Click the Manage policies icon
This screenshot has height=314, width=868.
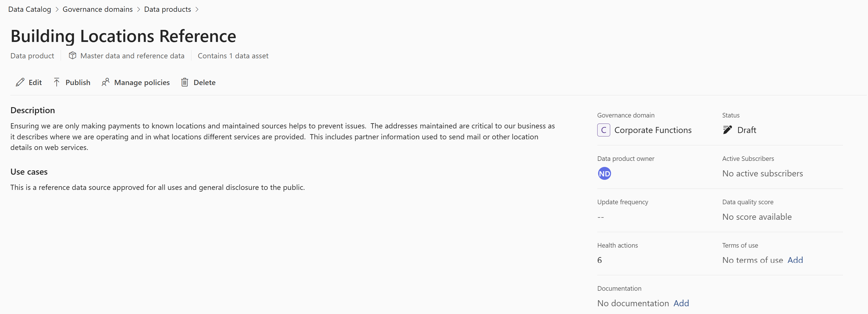[105, 82]
